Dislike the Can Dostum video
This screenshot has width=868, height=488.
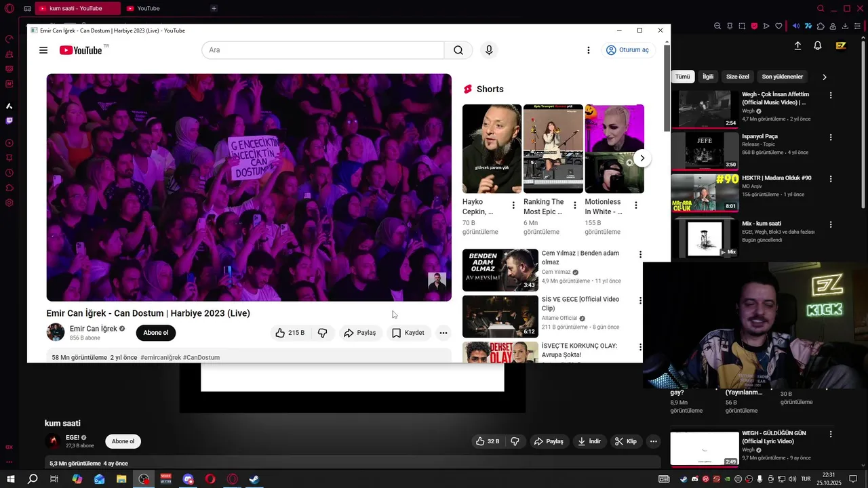323,333
